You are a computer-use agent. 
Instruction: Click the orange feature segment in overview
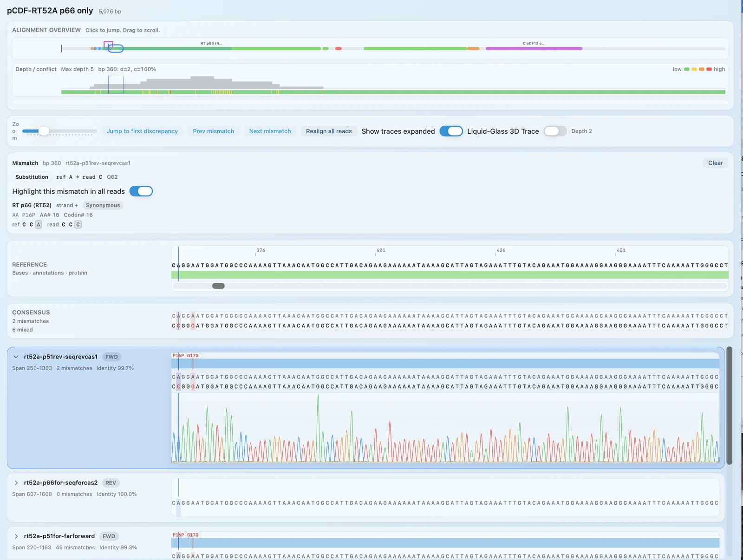(x=473, y=48)
